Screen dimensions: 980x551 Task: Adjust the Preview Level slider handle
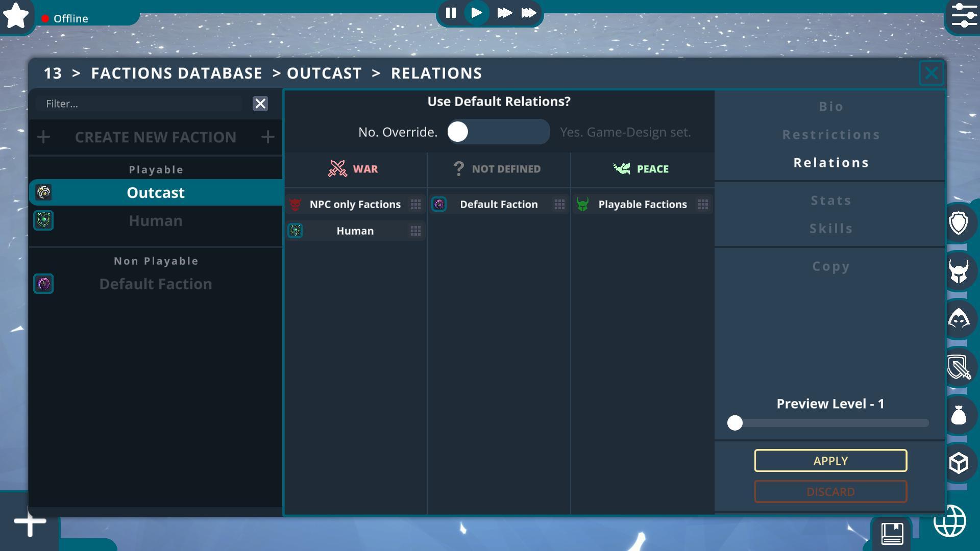point(734,423)
